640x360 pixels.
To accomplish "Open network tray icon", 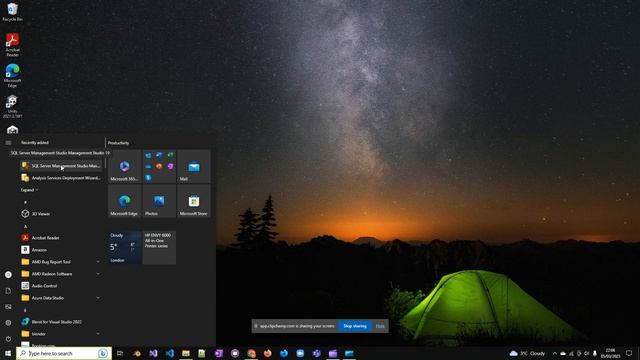I will coord(571,353).
